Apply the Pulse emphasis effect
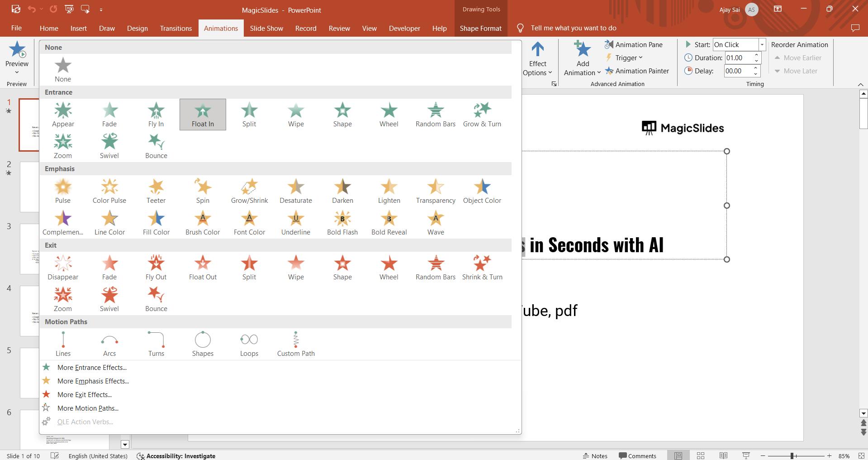868x460 pixels. (x=63, y=192)
